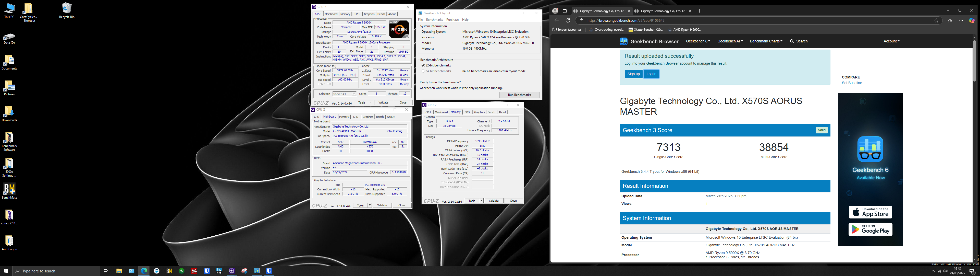This screenshot has width=980, height=276.
Task: Open the Purchase menu in Geekbench 3
Action: (452, 20)
